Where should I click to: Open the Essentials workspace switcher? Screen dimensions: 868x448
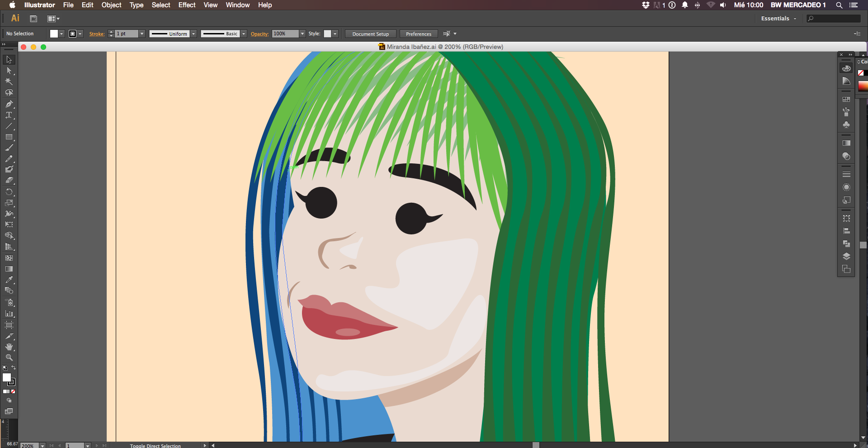coord(778,19)
